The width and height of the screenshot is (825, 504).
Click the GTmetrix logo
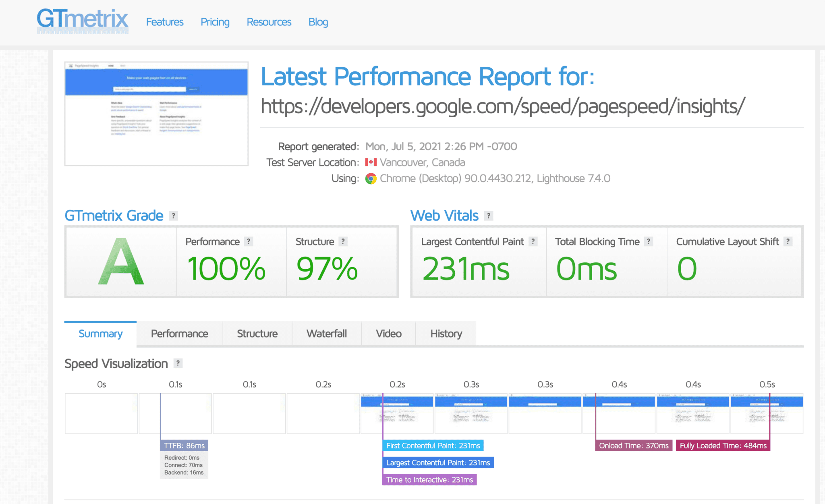[x=83, y=21]
